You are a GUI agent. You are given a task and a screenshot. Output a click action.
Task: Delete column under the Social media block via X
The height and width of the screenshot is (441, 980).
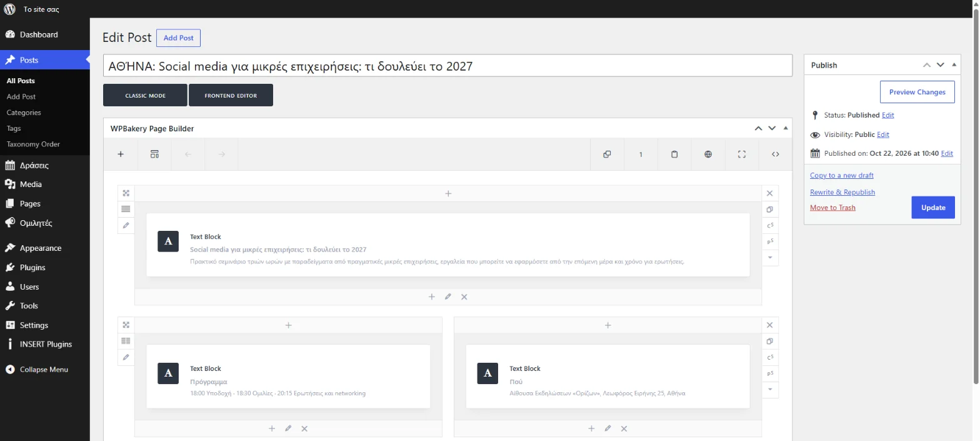464,297
